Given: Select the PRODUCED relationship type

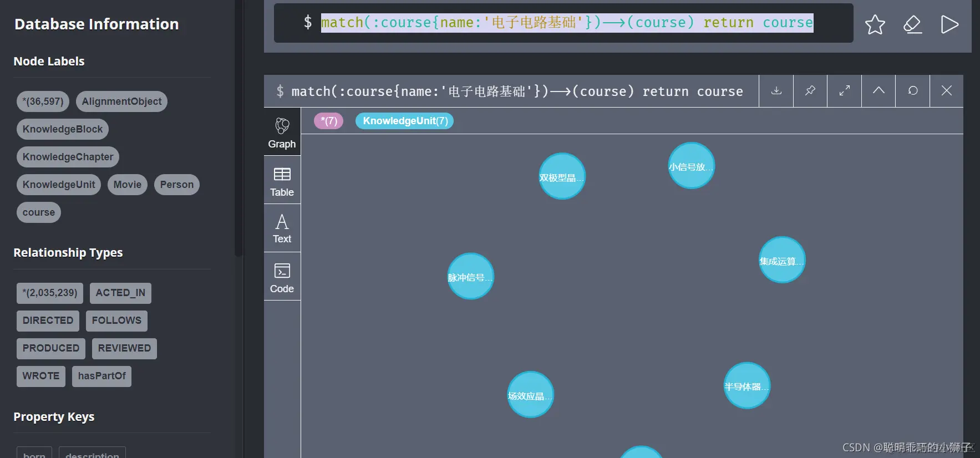Looking at the screenshot, I should coord(51,348).
